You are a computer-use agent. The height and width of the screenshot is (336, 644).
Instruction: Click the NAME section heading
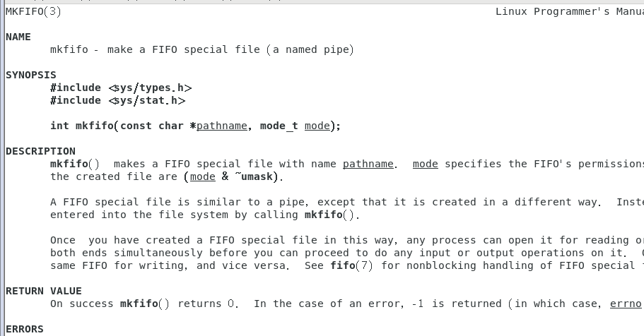18,37
